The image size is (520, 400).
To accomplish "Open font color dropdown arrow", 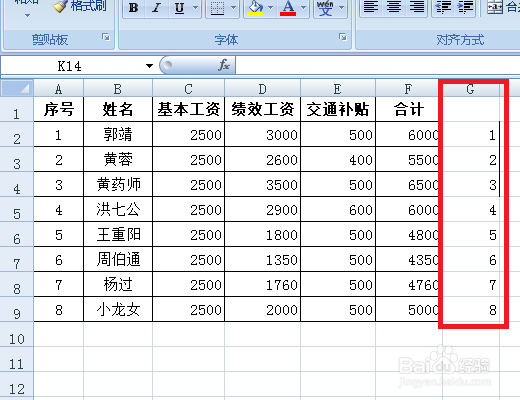I will pos(303,8).
